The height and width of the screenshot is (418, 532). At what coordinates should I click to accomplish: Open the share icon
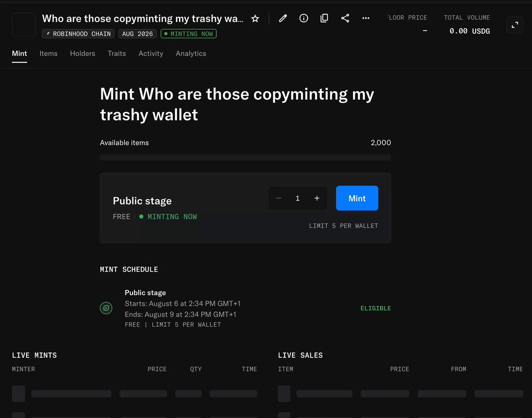[x=345, y=18]
